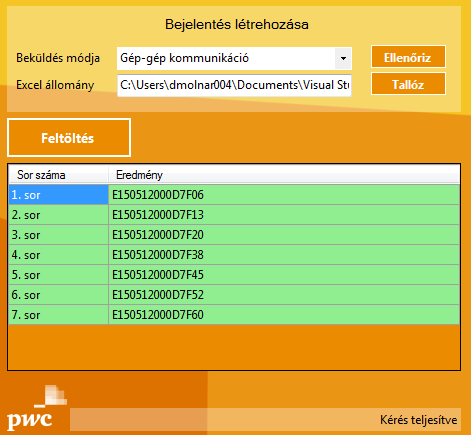Viewport: 471px width, 435px height.
Task: Click the Sor száma column header
Action: (x=58, y=175)
